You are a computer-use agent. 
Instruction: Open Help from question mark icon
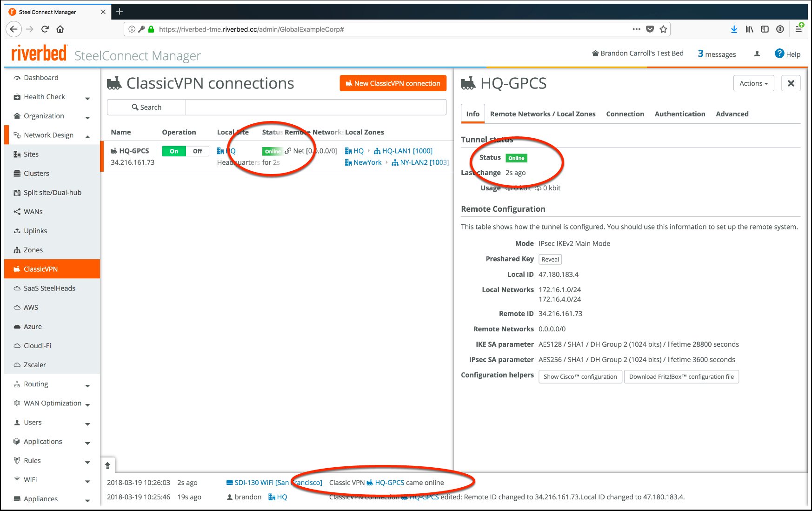779,54
